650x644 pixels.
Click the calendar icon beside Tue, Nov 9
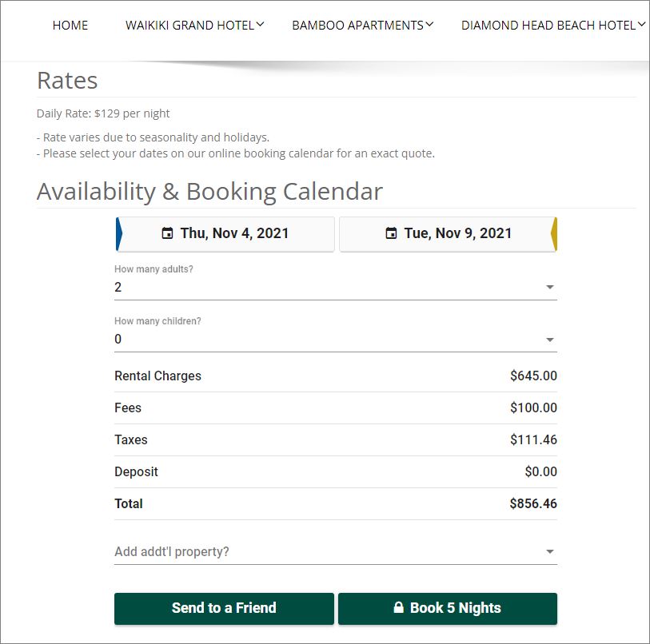(391, 233)
